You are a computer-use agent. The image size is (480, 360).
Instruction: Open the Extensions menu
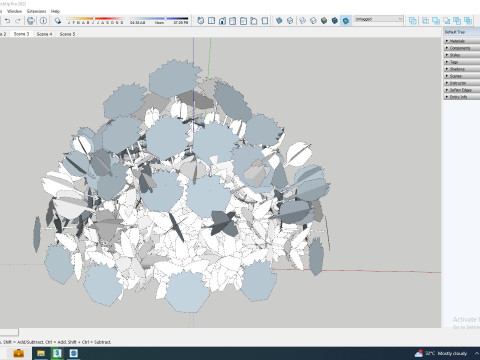click(x=36, y=11)
